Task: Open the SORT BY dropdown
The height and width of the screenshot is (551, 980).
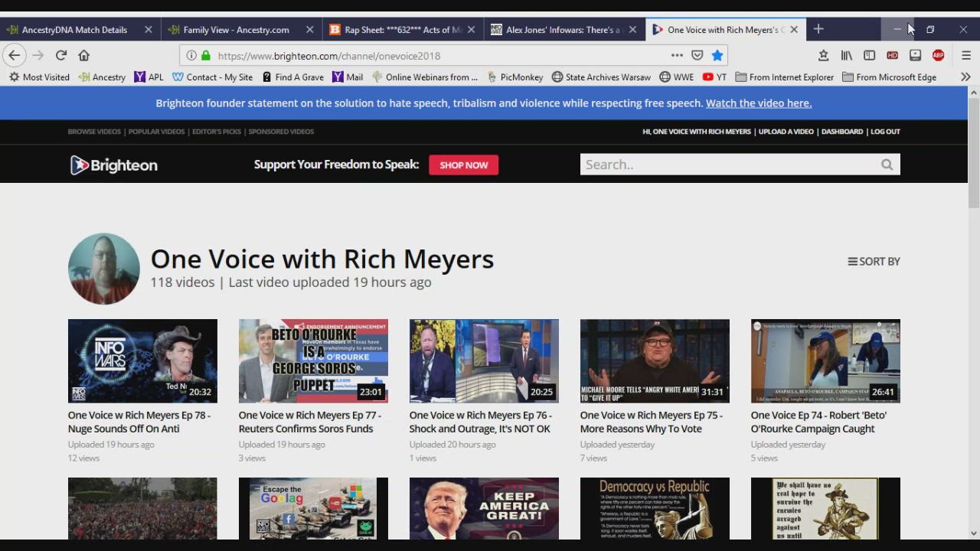Action: [x=874, y=262]
